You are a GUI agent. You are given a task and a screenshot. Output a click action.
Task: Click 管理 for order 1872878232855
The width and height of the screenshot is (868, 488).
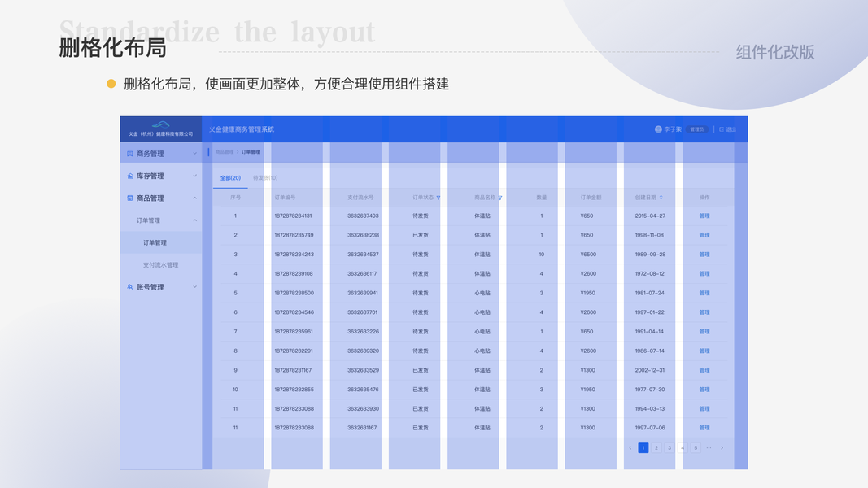[x=704, y=390]
